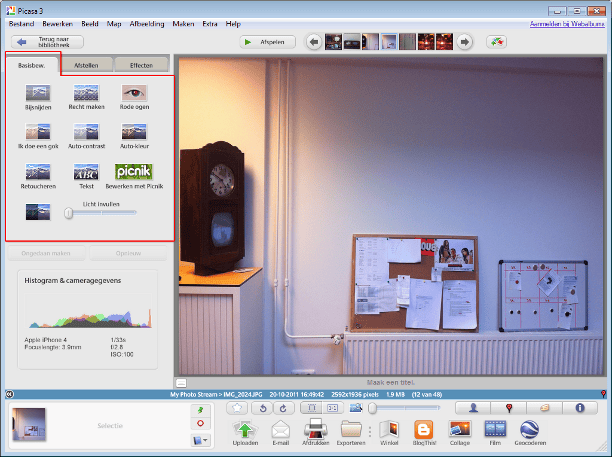
Task: Apply the Ik doe een gok fix
Action: tap(38, 132)
